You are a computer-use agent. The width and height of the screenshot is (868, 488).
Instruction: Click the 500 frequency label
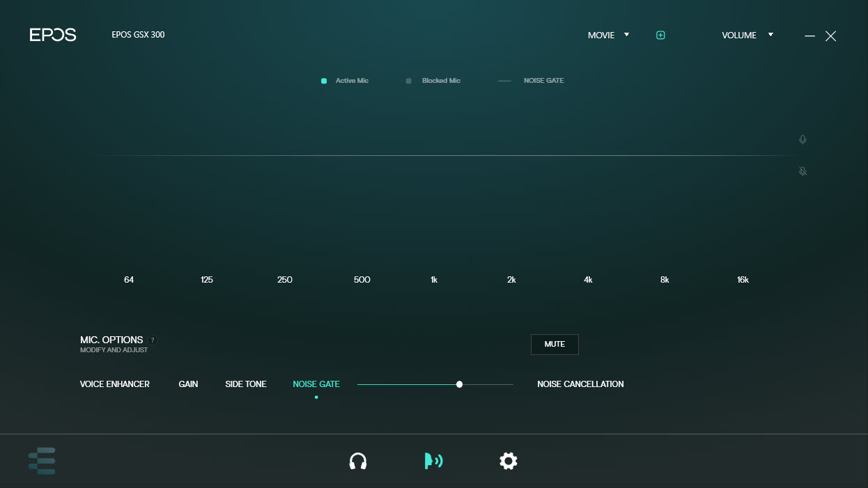click(362, 280)
